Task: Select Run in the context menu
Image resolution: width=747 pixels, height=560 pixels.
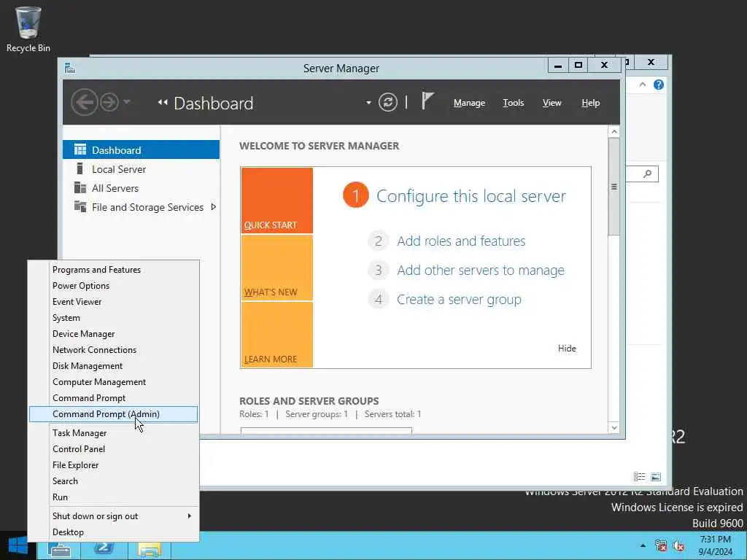Action: click(x=113, y=497)
